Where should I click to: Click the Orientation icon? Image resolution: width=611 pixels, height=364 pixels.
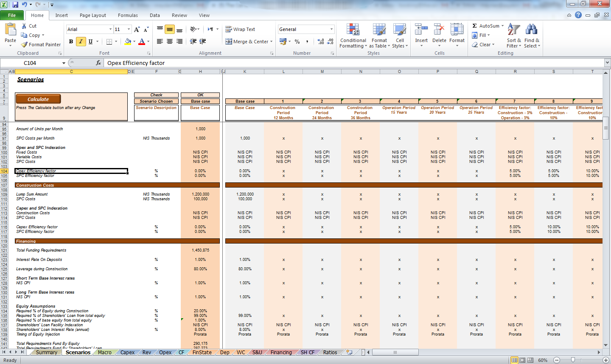(x=193, y=29)
